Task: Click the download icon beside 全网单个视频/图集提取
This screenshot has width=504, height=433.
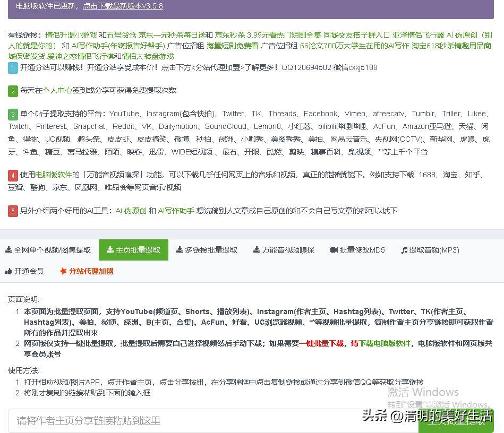Action: 9,250
